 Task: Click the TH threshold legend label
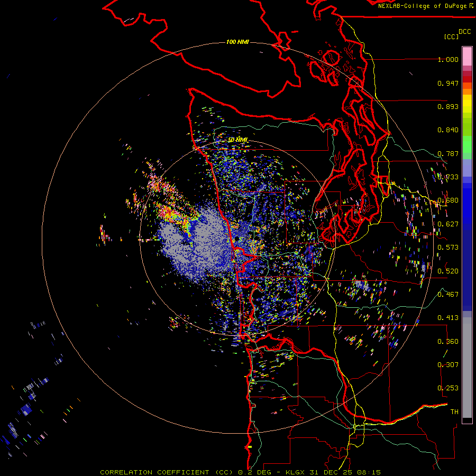coord(454,412)
